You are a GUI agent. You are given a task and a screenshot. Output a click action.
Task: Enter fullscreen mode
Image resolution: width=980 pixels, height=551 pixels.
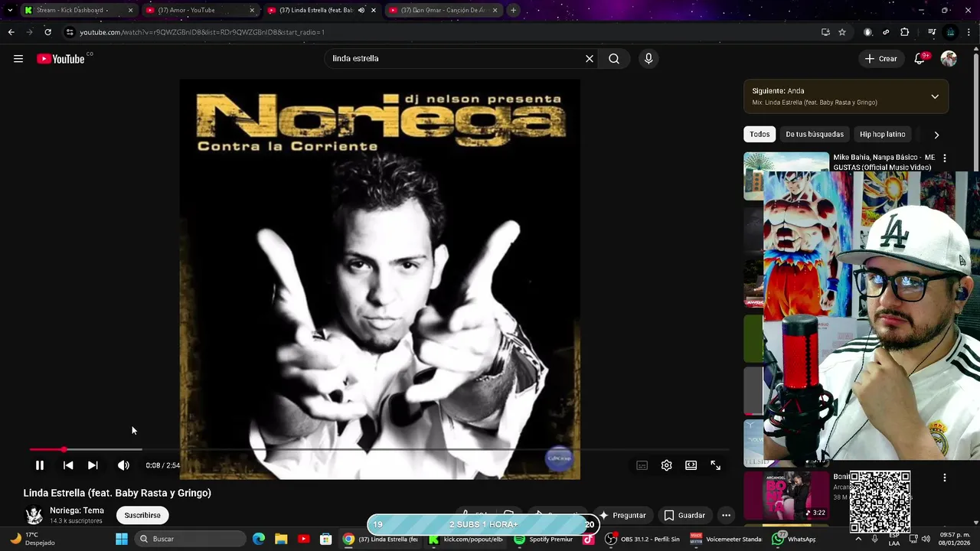716,465
